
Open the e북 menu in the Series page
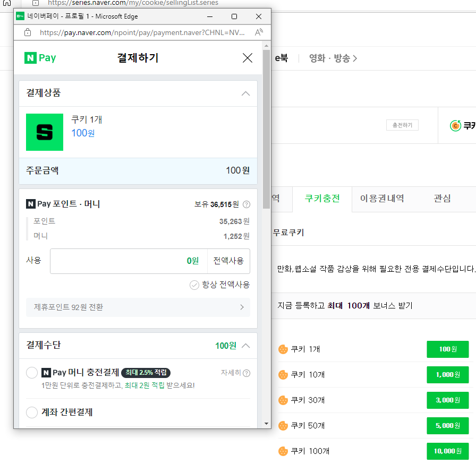coord(282,58)
